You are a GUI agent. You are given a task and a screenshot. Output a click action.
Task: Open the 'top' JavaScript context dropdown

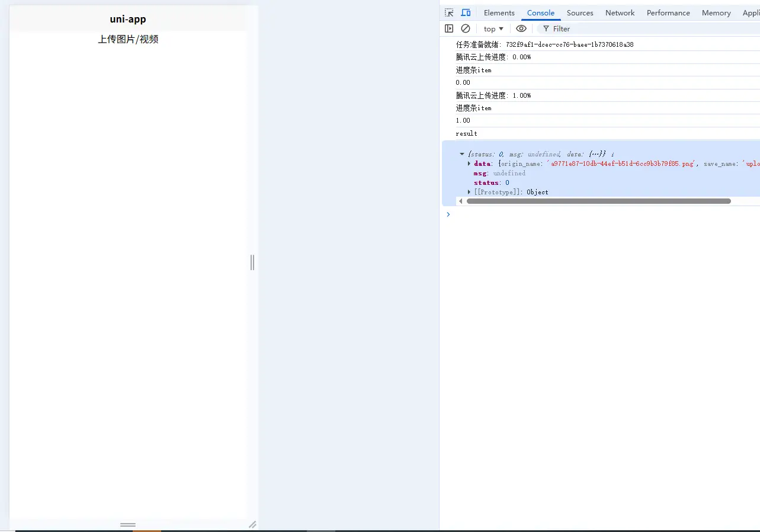click(x=493, y=28)
